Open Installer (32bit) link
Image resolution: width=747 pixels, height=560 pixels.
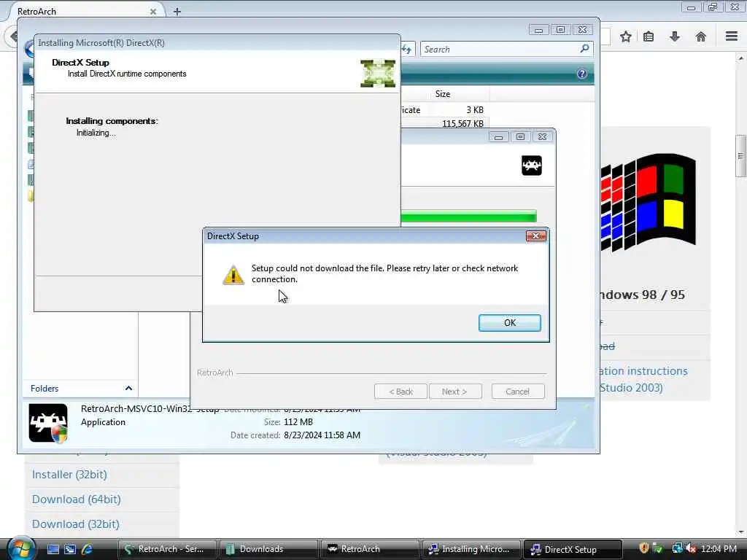click(x=69, y=475)
